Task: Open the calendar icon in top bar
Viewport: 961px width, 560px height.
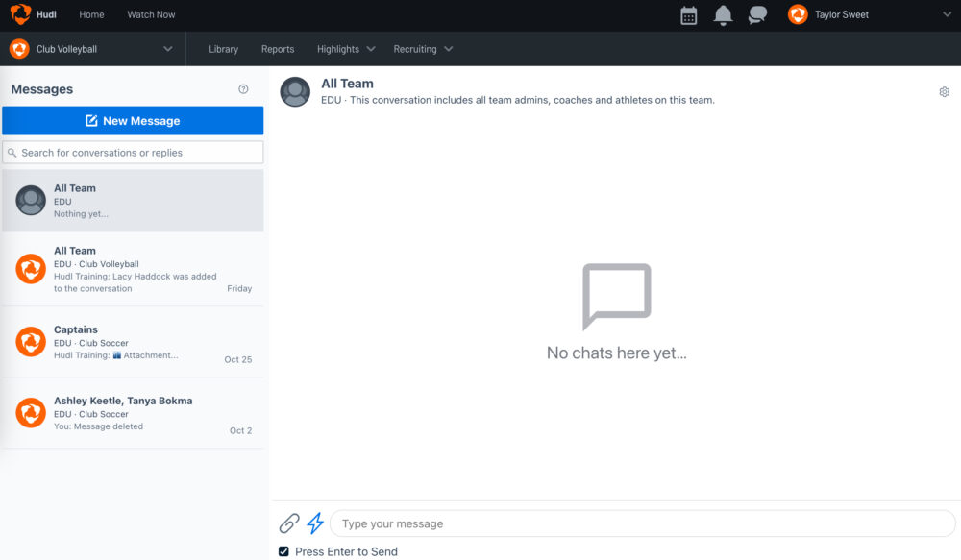Action: pos(688,15)
